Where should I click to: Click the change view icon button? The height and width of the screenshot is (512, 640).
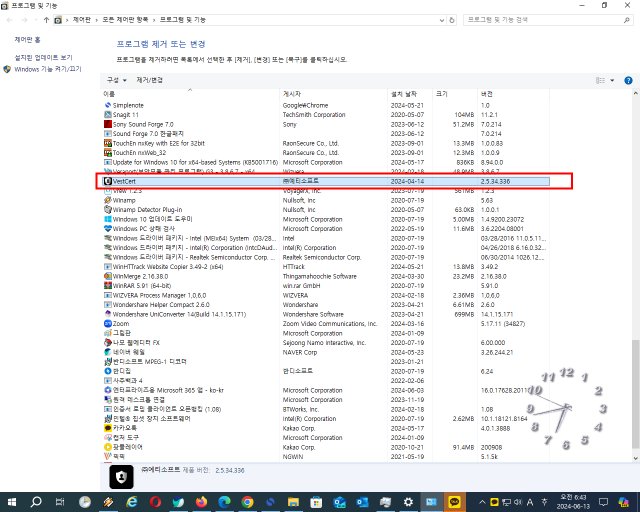point(600,80)
